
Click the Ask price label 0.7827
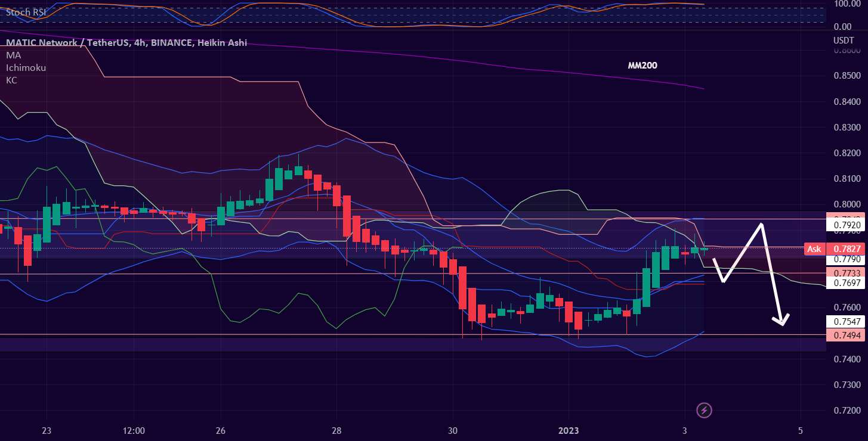click(x=833, y=249)
